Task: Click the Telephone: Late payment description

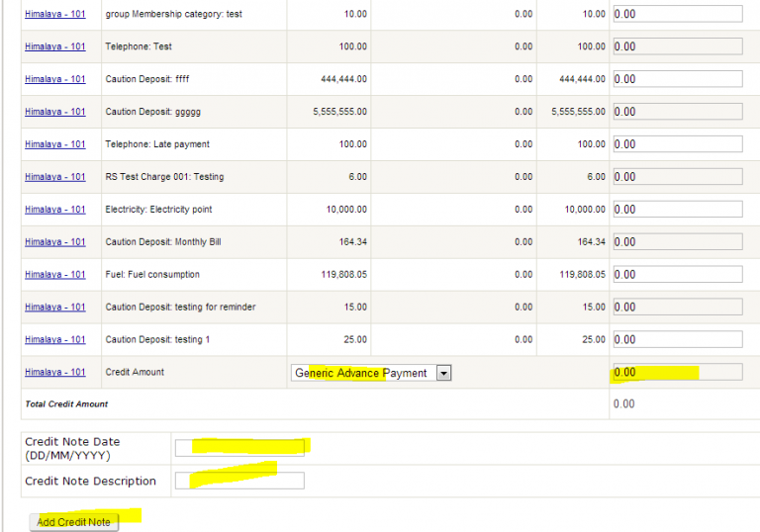Action: click(157, 144)
